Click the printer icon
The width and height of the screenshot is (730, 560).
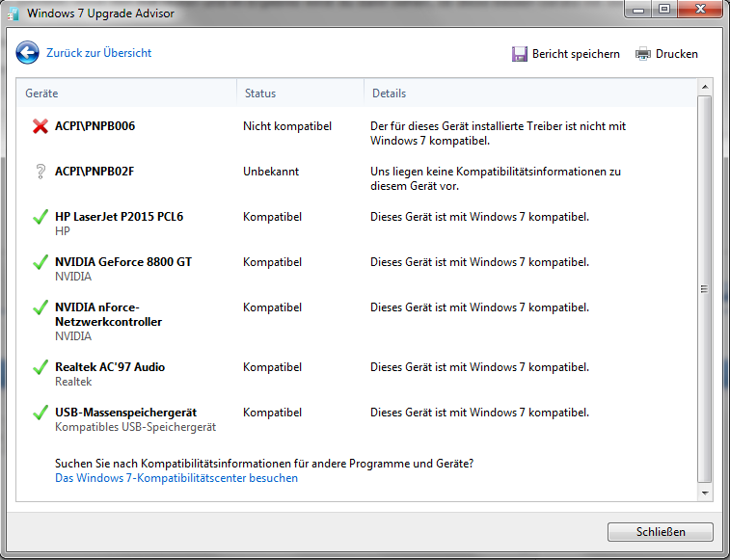(x=643, y=54)
